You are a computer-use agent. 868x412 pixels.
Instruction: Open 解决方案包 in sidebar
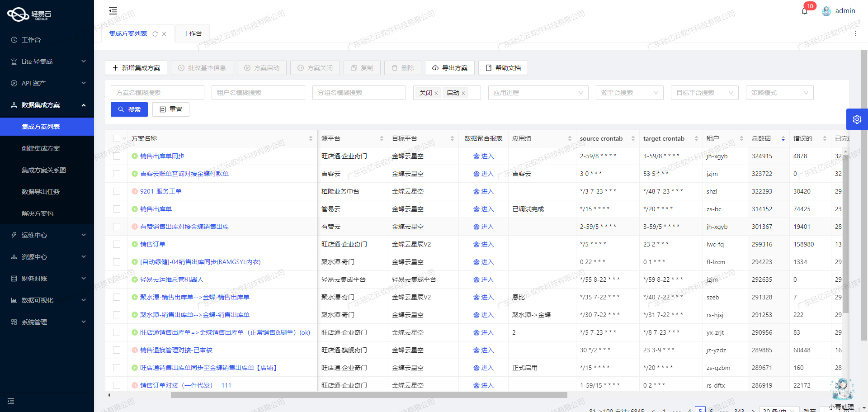point(47,213)
